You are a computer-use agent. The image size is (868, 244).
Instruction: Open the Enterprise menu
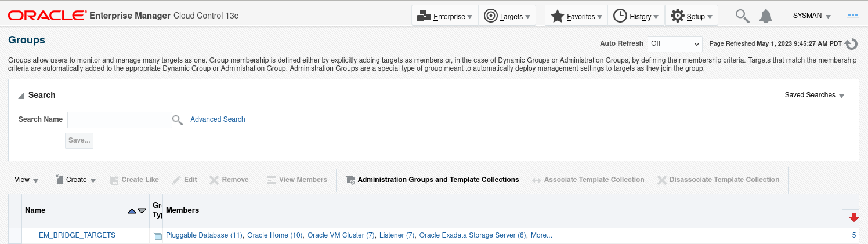pyautogui.click(x=445, y=16)
